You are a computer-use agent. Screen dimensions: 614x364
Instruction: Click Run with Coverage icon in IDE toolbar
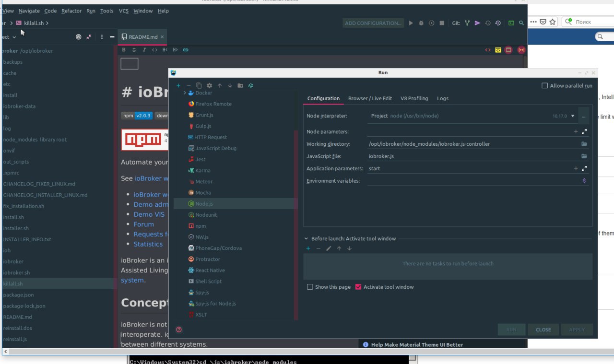(x=431, y=23)
